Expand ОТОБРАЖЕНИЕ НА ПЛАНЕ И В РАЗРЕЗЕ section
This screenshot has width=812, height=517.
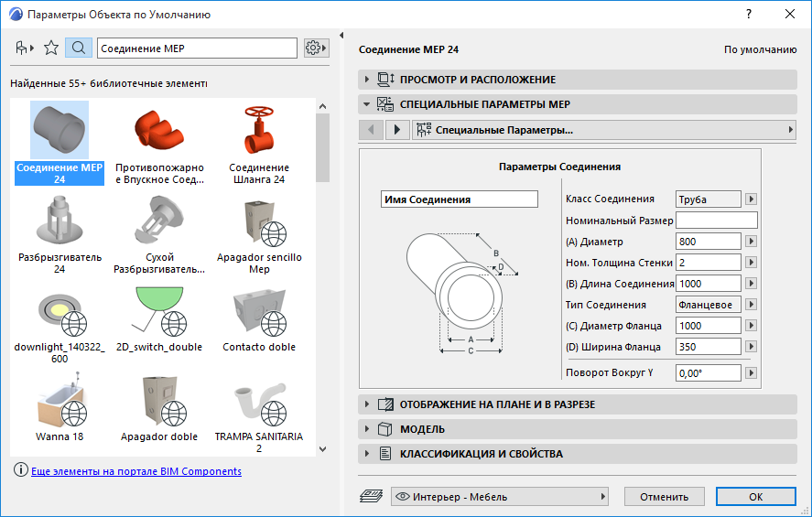(x=578, y=404)
